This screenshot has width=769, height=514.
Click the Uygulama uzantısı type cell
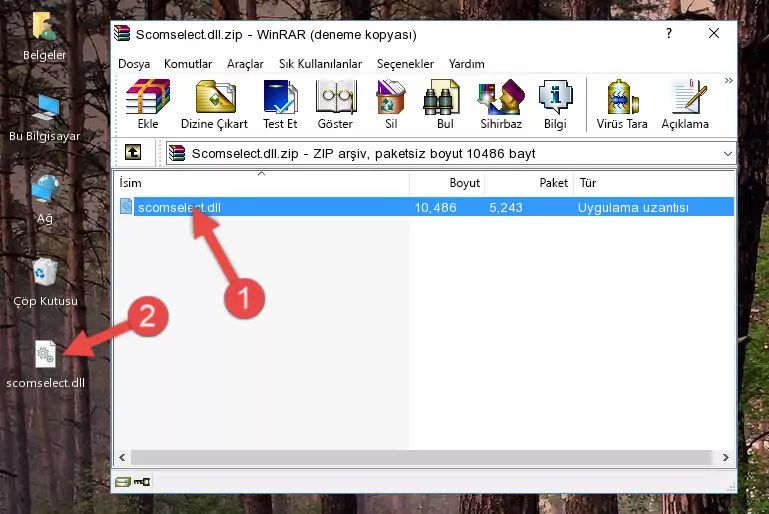(x=633, y=207)
